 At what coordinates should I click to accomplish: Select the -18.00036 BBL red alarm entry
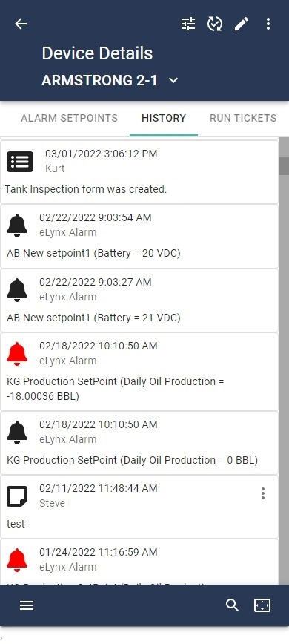139,372
